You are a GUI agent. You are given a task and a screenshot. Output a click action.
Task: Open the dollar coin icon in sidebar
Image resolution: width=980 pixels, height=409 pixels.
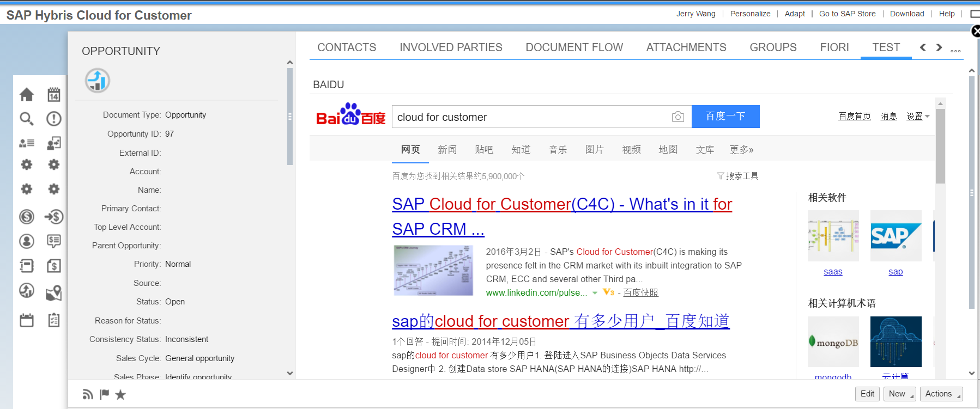(27, 217)
